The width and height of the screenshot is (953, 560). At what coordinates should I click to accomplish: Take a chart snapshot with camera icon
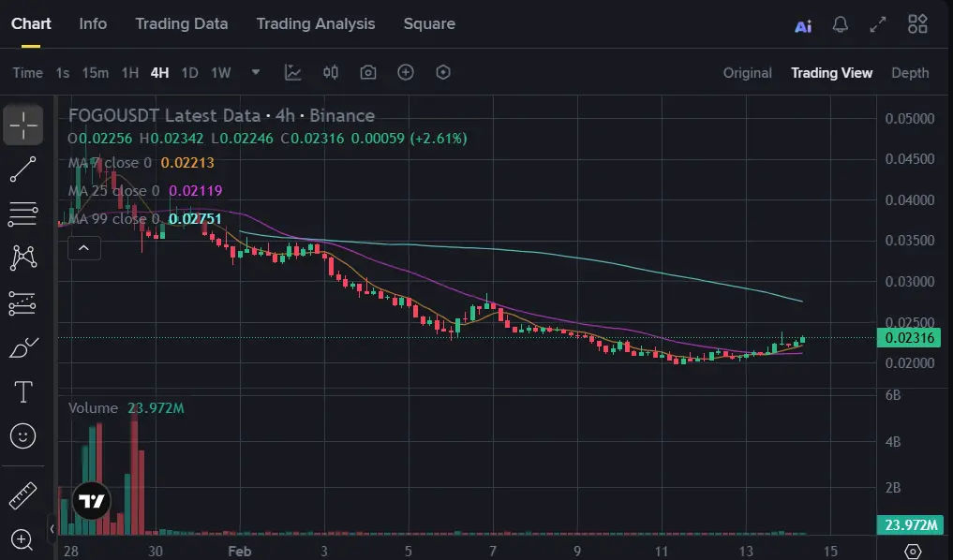367,73
